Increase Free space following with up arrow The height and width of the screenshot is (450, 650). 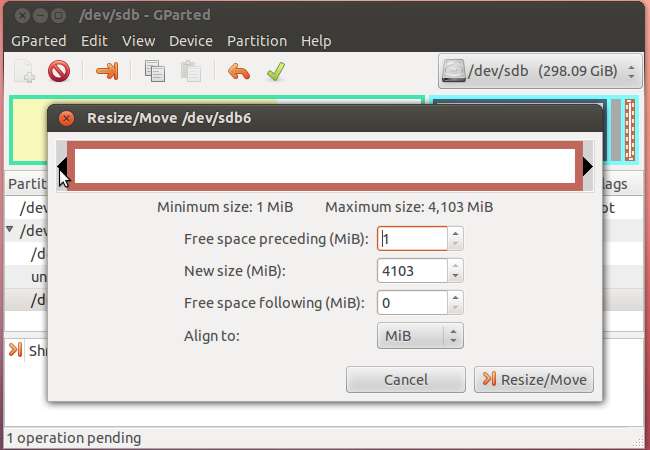pyautogui.click(x=455, y=298)
